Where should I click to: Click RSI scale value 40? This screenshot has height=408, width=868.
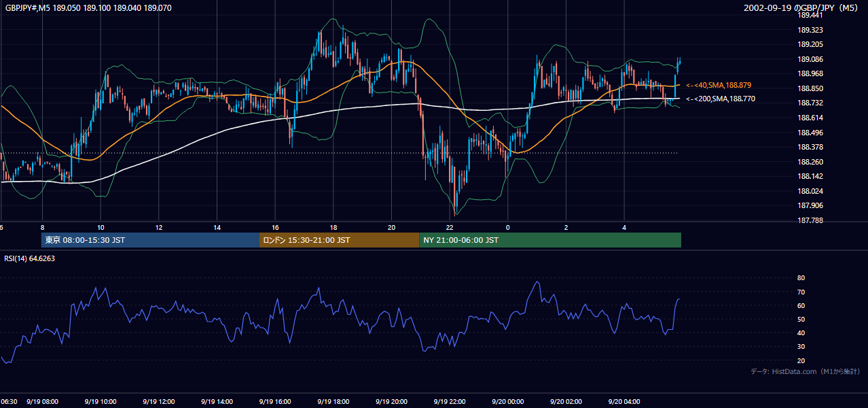point(801,333)
